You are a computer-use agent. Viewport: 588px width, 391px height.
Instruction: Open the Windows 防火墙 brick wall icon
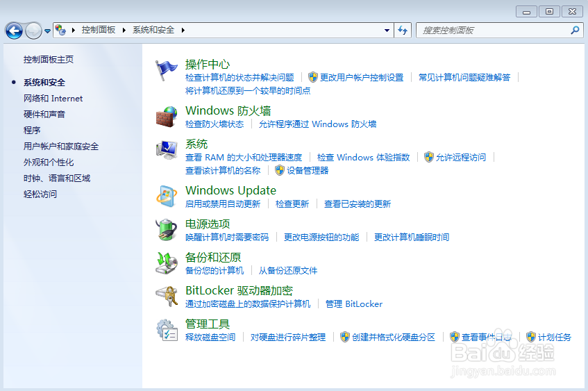coord(167,117)
